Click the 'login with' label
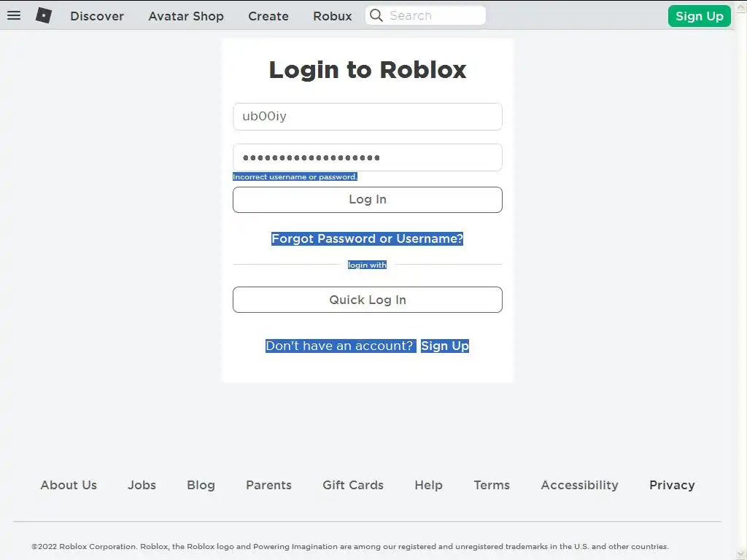Viewport: 747px width, 560px height. (x=367, y=265)
